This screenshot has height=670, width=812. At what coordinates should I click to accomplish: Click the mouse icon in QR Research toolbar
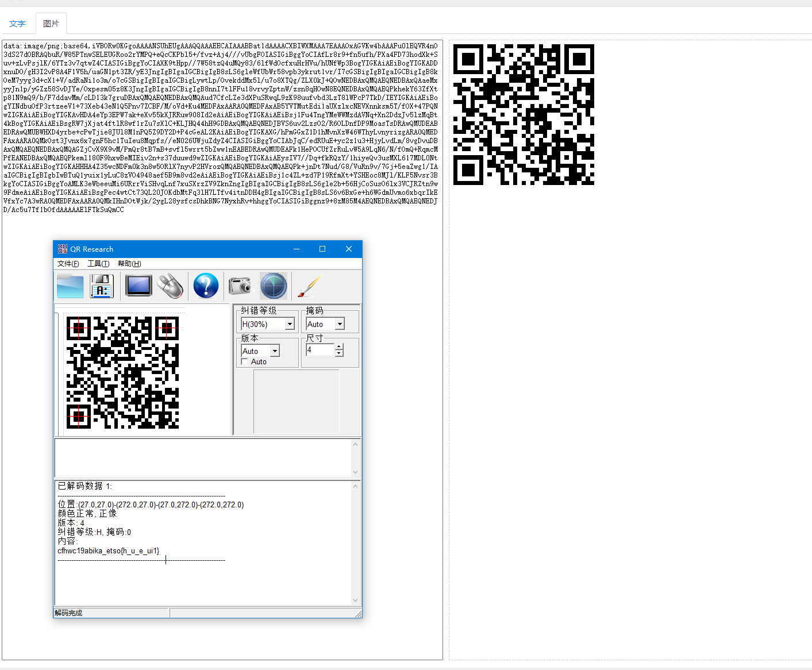point(171,286)
